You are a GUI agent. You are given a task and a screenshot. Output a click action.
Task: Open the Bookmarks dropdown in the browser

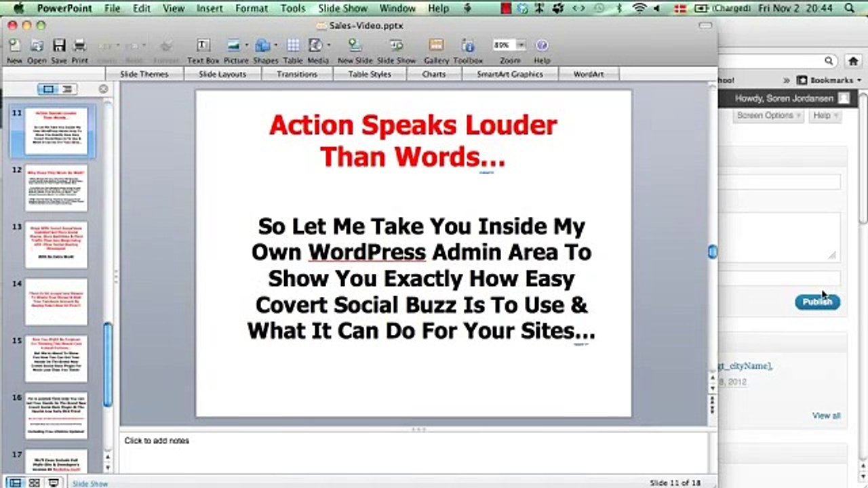[829, 80]
